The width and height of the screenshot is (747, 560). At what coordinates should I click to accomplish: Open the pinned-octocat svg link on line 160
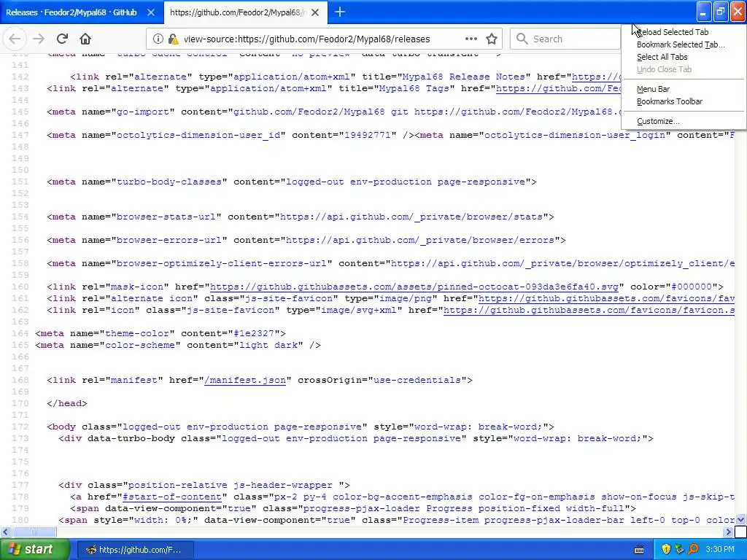414,287
